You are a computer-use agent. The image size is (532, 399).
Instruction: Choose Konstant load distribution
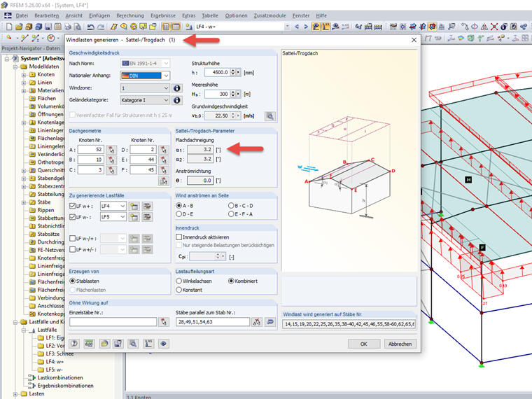click(x=178, y=290)
